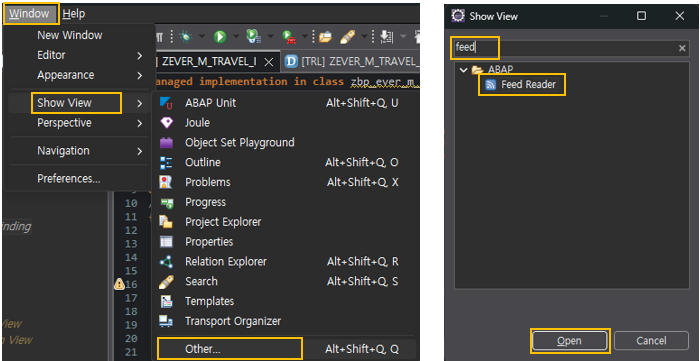Open the External Tools dropdown arrow
This screenshot has width=700, height=361.
coord(305,37)
